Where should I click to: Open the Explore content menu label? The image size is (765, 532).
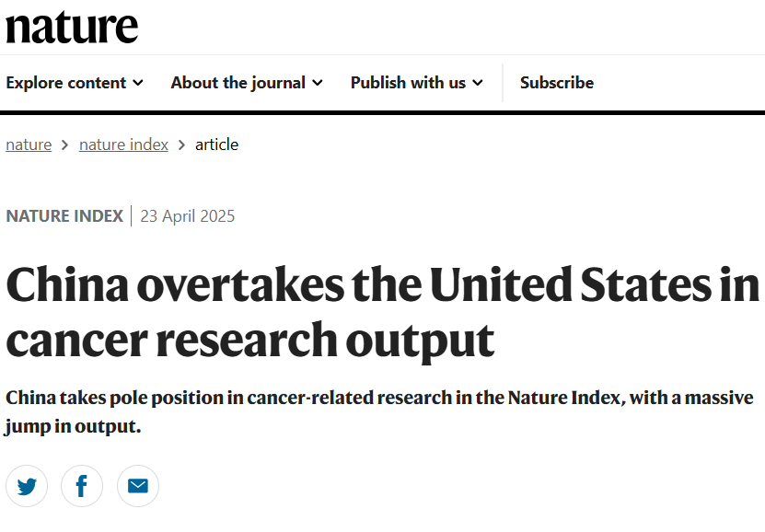pyautogui.click(x=66, y=83)
